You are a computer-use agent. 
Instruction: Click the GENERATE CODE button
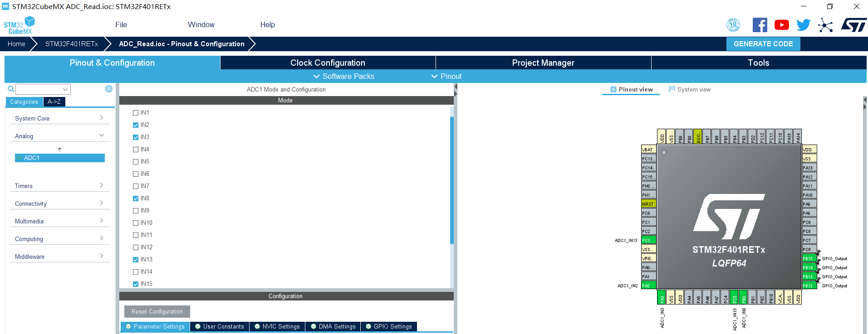click(x=763, y=44)
